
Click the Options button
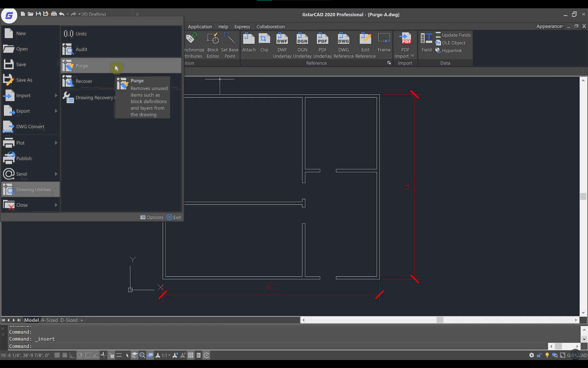click(x=152, y=217)
